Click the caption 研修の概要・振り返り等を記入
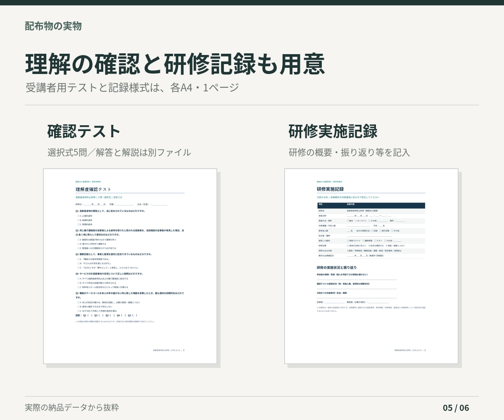Viewport: 504px width, 420px height. [x=349, y=153]
